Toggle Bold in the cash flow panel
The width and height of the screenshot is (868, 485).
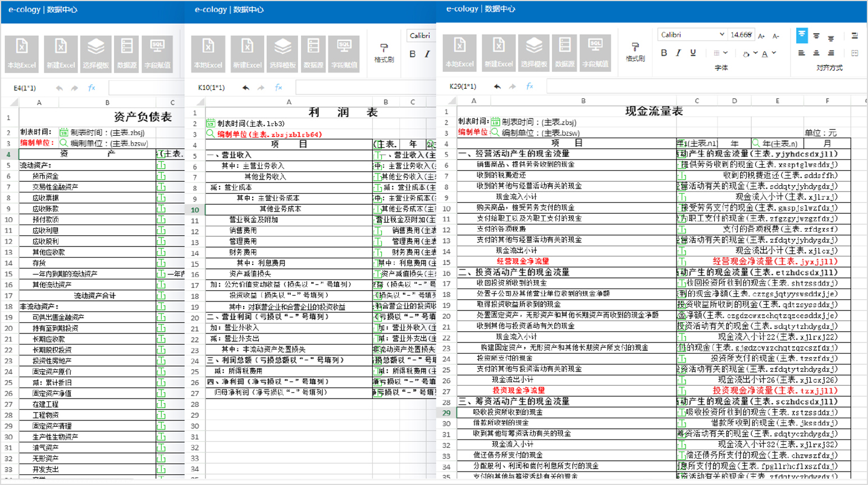coord(664,53)
